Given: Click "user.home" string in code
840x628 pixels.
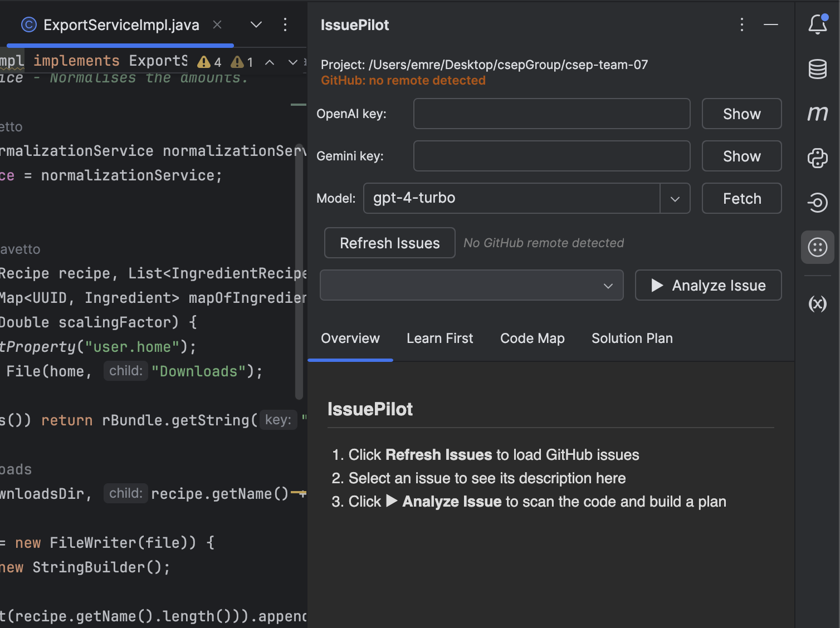Looking at the screenshot, I should 132,347.
